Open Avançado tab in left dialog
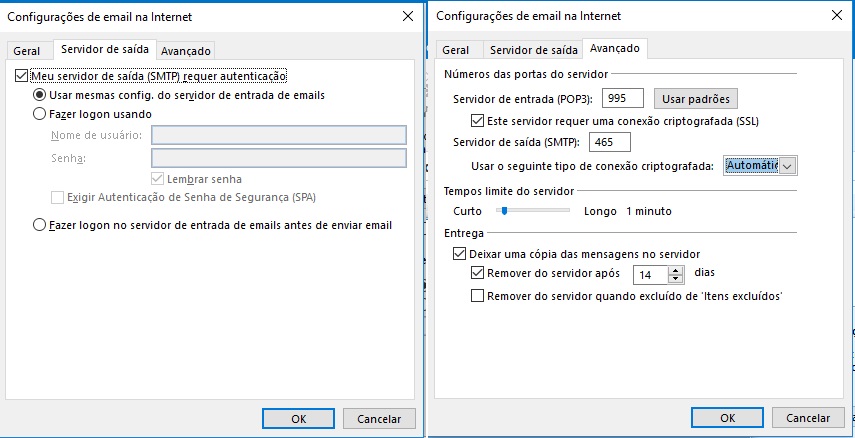Image resolution: width=855 pixels, height=438 pixels. 186,50
